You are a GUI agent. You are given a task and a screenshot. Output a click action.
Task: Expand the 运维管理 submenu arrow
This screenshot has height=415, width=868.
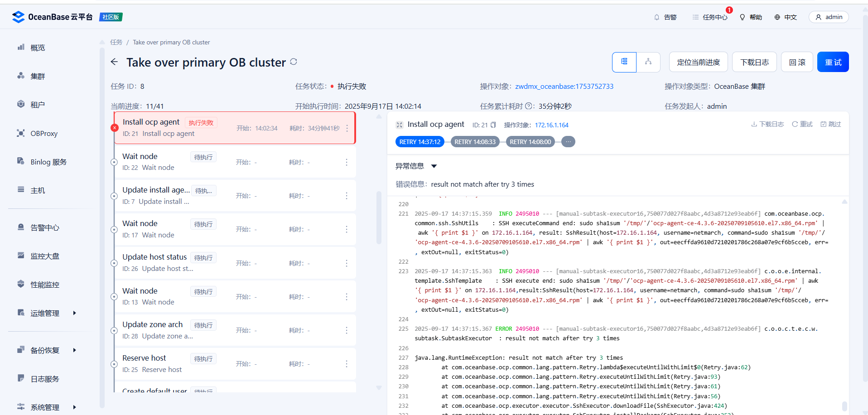coord(75,313)
